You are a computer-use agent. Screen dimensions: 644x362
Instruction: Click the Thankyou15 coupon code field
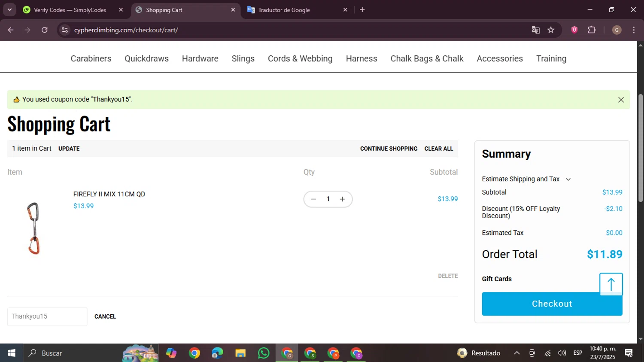[x=47, y=316]
